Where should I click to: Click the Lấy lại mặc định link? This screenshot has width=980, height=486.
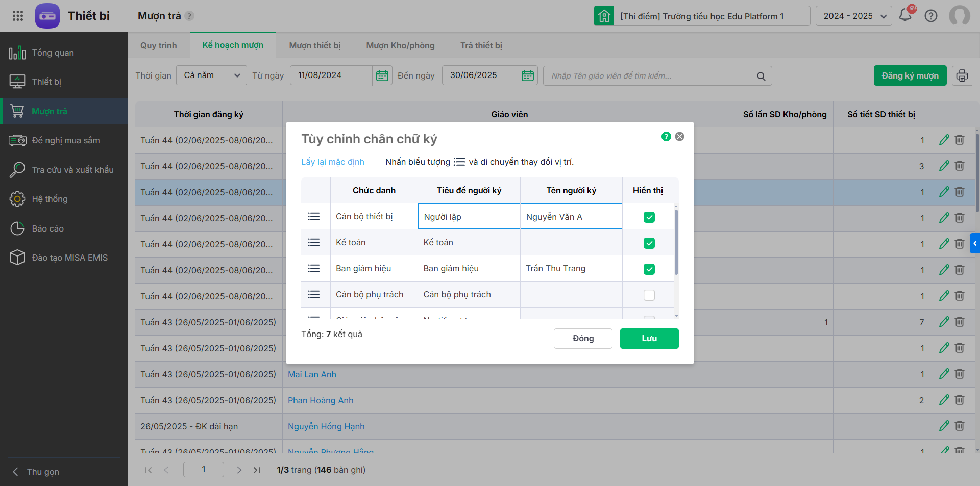[333, 162]
